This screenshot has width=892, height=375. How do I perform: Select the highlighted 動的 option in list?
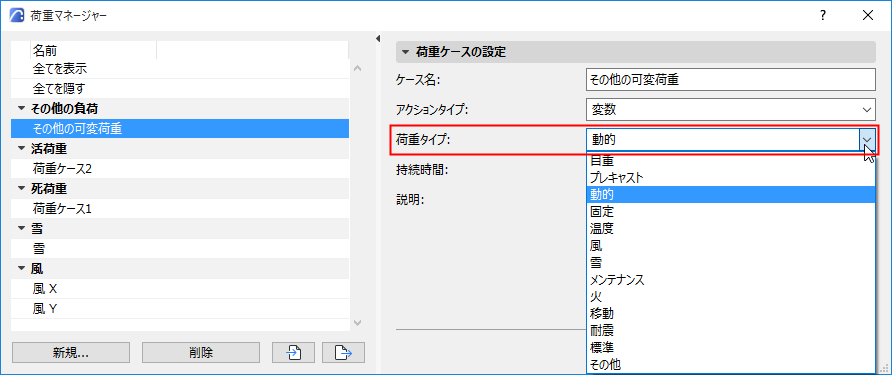pyautogui.click(x=730, y=195)
